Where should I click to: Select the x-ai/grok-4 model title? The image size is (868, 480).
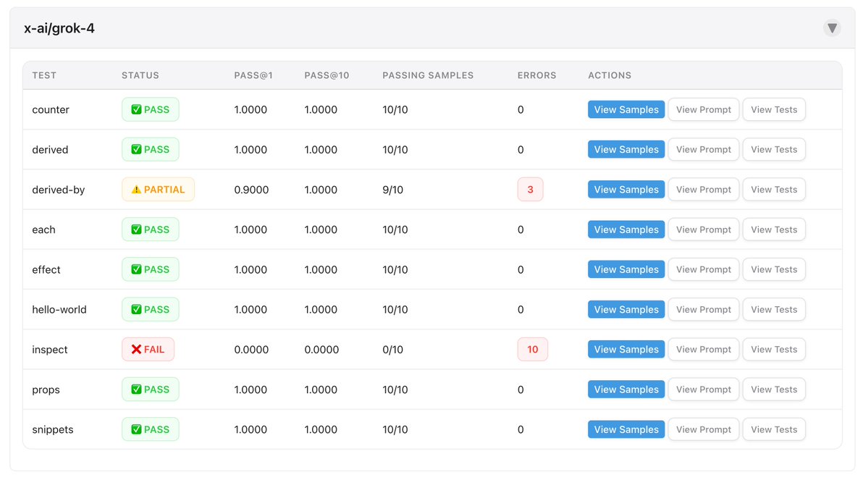(59, 28)
